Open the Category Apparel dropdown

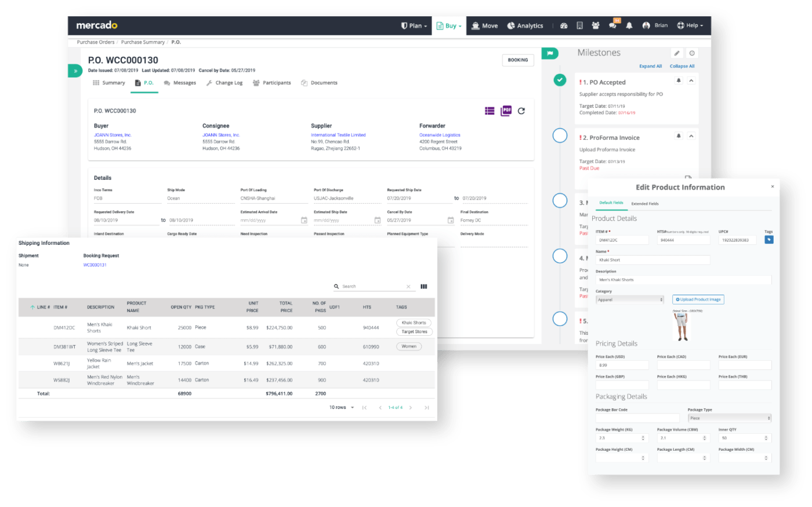[630, 300]
